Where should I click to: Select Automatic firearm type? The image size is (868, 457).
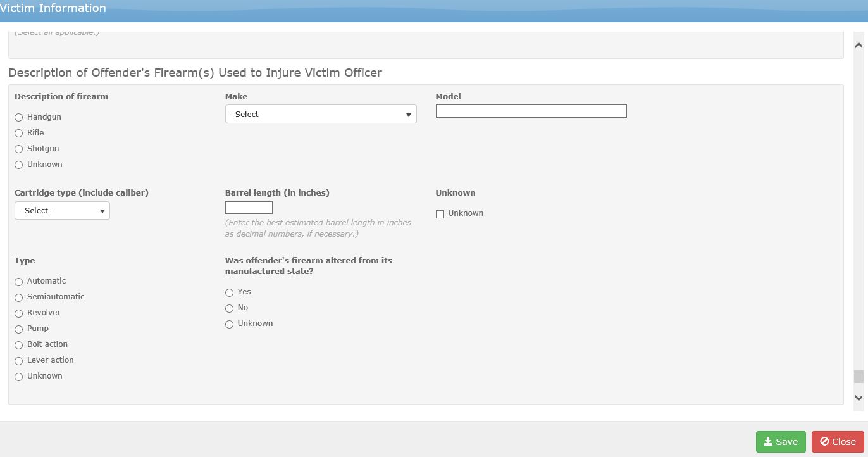click(x=19, y=282)
